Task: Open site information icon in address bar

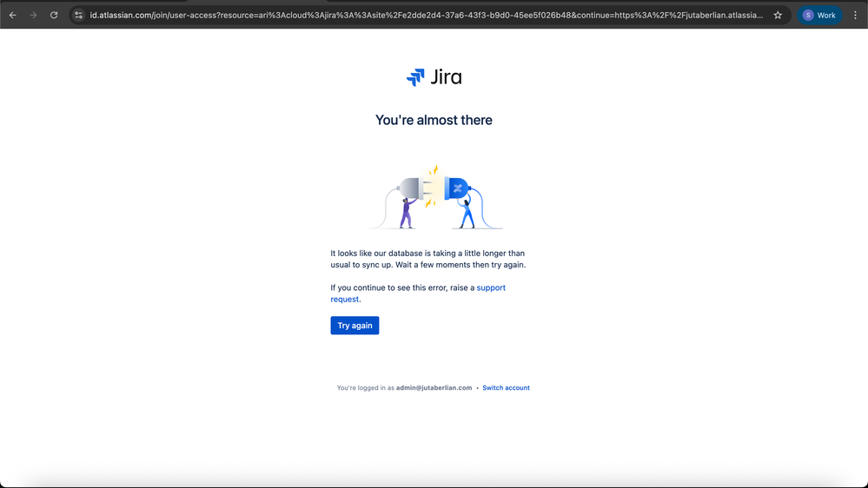Action: click(78, 15)
